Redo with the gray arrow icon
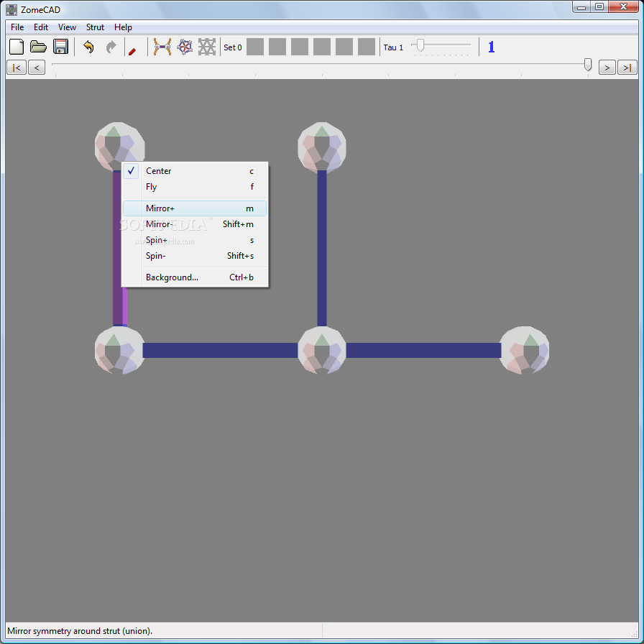 click(x=111, y=47)
